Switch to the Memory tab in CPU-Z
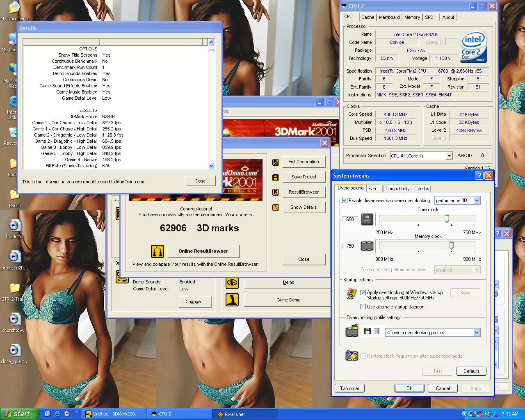525x420 pixels. pos(412,17)
